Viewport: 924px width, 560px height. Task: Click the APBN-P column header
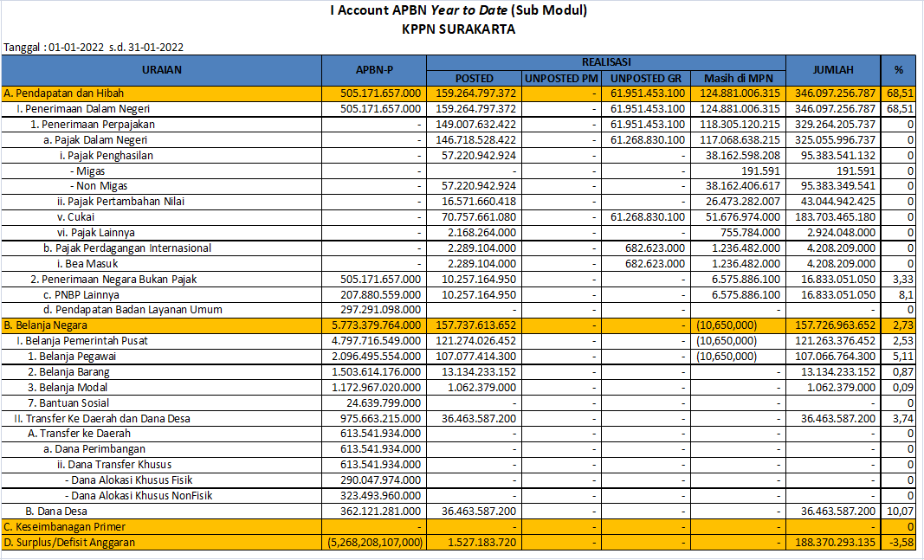374,70
